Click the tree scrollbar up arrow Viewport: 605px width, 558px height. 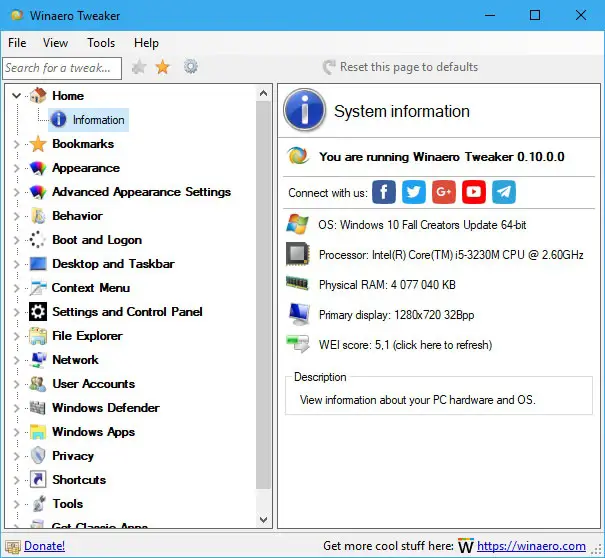click(x=264, y=93)
